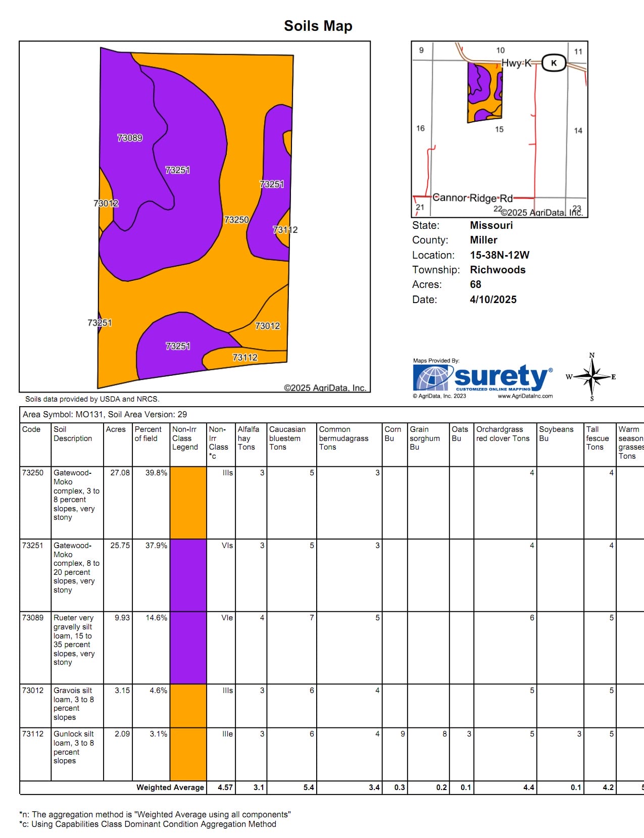Click the Surety mapping logo
Image resolution: width=644 pixels, height=838 pixels.
coord(482,378)
